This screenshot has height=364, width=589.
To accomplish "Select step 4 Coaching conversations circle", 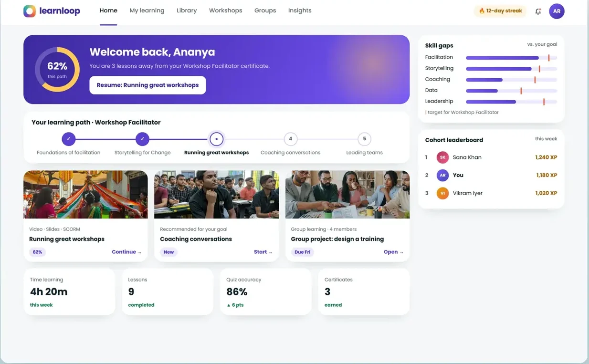I will point(290,139).
